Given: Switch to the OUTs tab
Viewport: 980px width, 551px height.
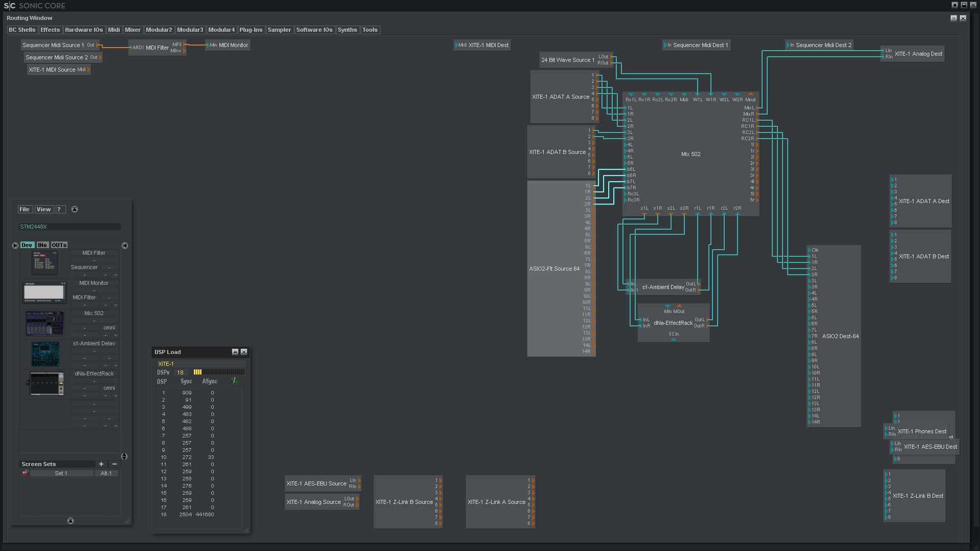Looking at the screenshot, I should pyautogui.click(x=59, y=245).
